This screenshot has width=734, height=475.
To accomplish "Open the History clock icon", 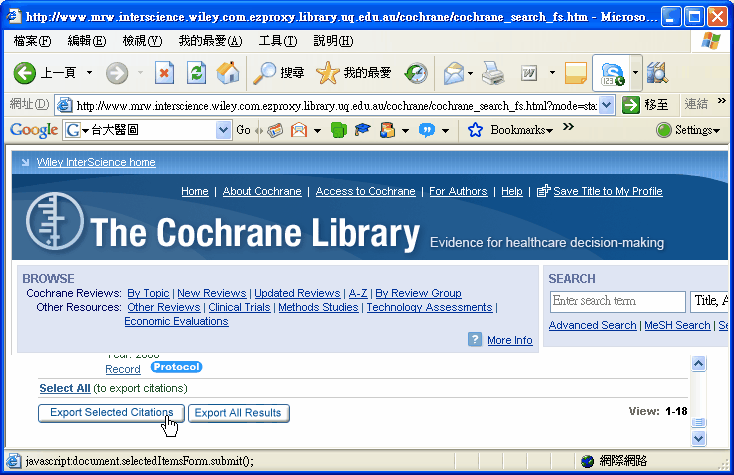I will (416, 73).
